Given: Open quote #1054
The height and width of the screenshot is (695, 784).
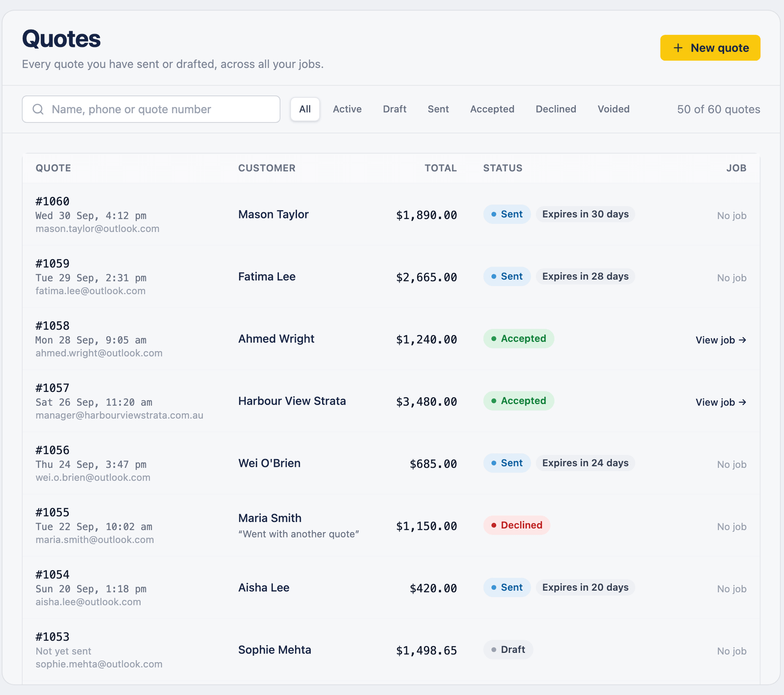Looking at the screenshot, I should 52,575.
